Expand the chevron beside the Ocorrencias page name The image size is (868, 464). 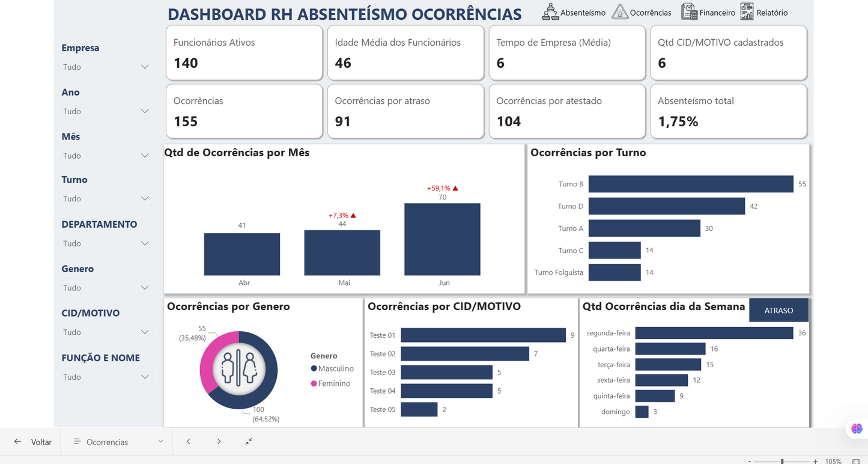(161, 441)
